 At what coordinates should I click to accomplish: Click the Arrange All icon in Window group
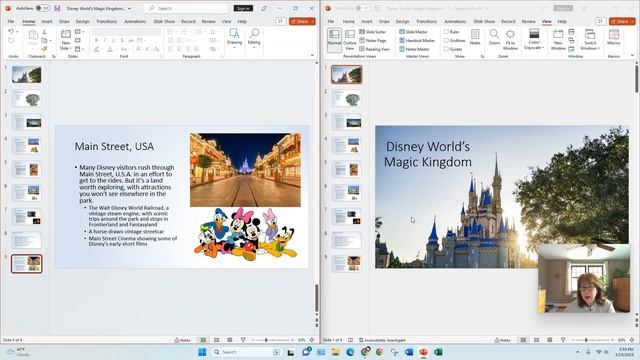click(x=571, y=32)
